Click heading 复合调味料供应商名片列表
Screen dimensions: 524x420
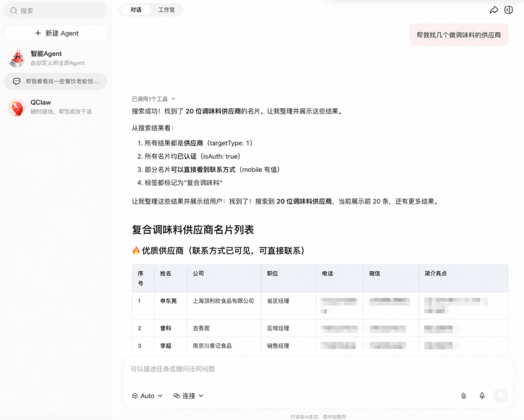pyautogui.click(x=193, y=229)
